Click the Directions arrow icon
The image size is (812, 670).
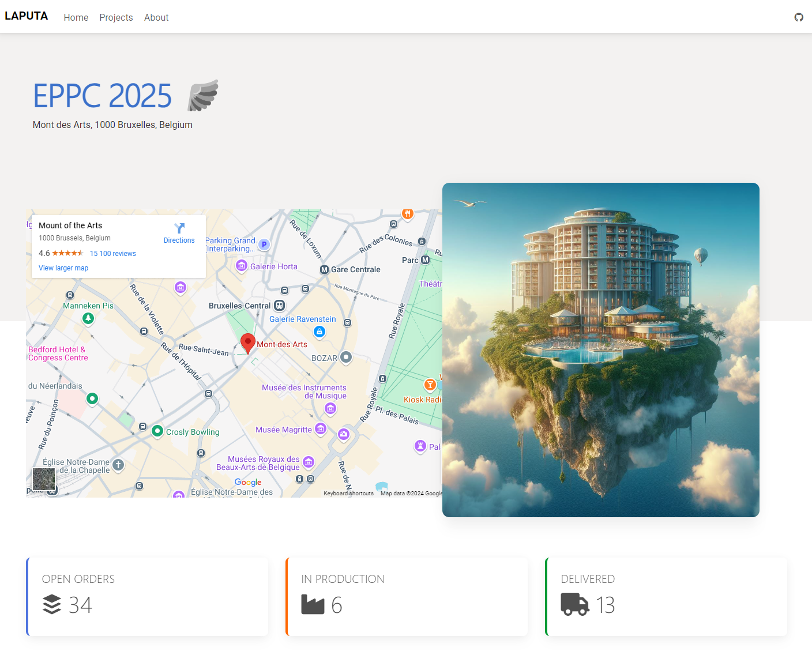(x=179, y=228)
